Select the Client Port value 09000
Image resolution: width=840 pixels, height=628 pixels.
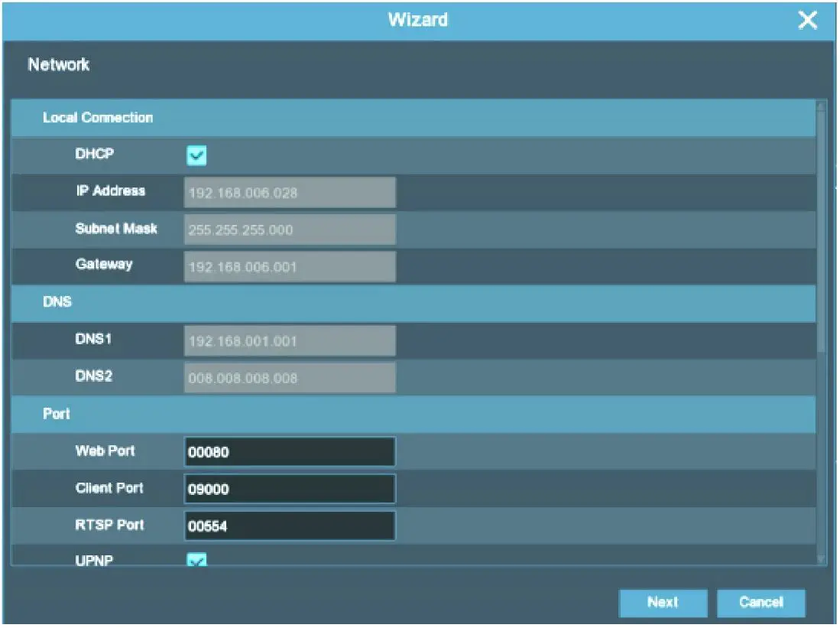click(x=290, y=489)
